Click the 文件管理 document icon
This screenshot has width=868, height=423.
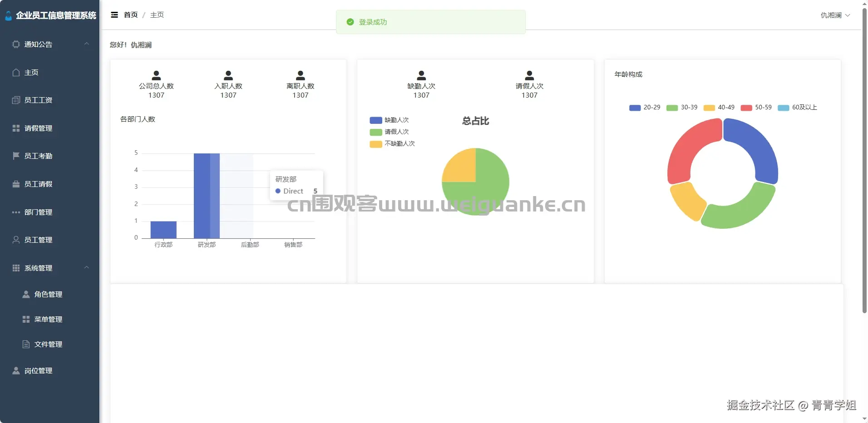pos(26,344)
